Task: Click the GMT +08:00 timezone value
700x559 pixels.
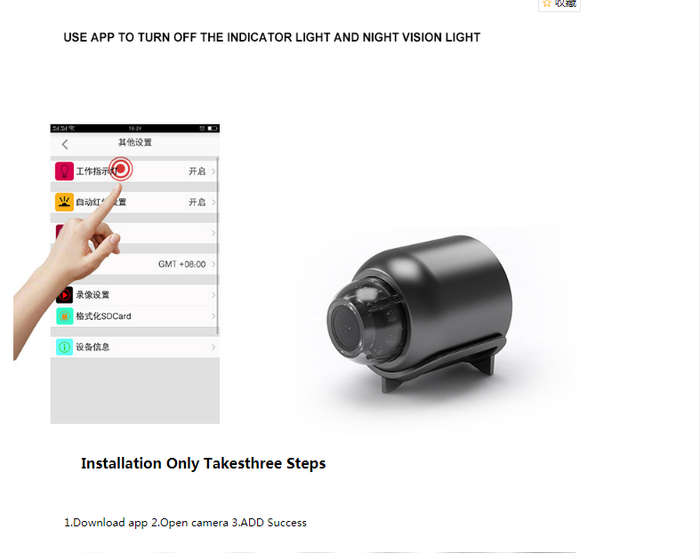Action: 182,264
